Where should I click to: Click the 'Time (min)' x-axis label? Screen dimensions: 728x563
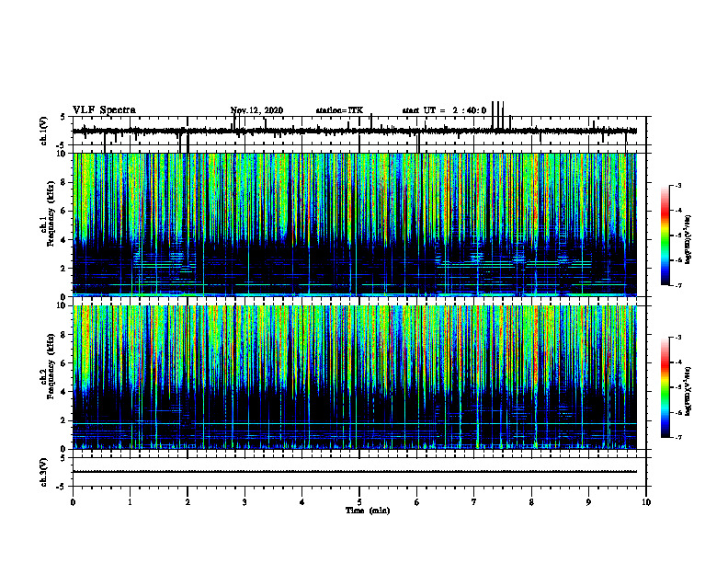coord(368,511)
